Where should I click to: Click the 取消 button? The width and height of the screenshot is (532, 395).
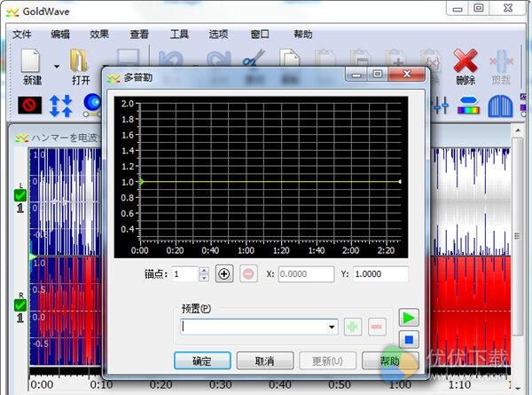point(265,360)
